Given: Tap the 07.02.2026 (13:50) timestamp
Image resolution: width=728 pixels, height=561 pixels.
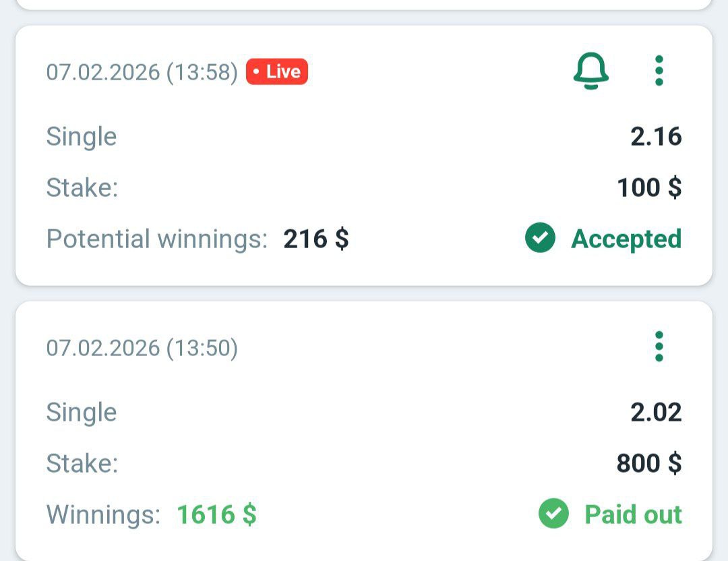Looking at the screenshot, I should tap(142, 348).
